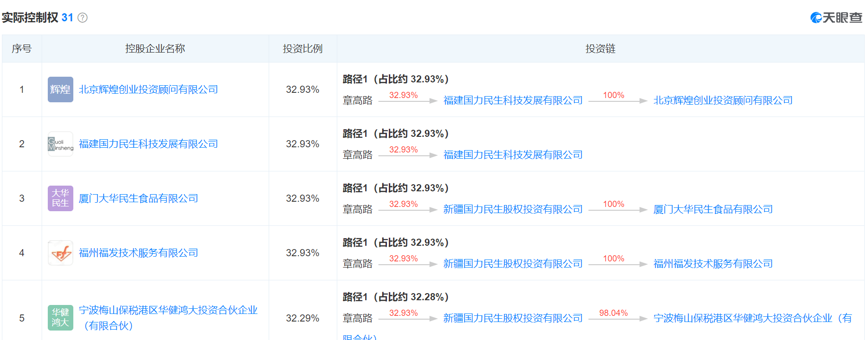Click the 投资比例 column header
The height and width of the screenshot is (340, 868).
[303, 49]
